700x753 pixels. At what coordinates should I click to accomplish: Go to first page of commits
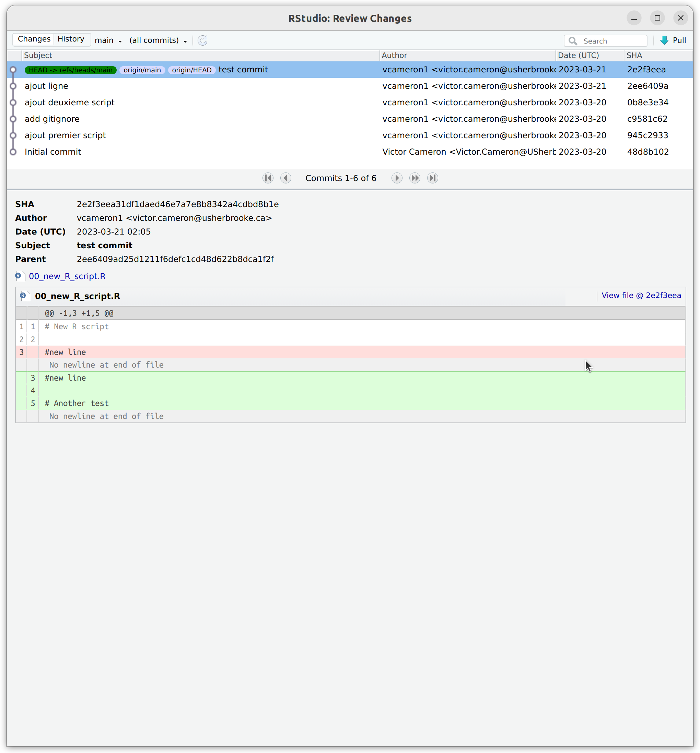[x=268, y=178]
